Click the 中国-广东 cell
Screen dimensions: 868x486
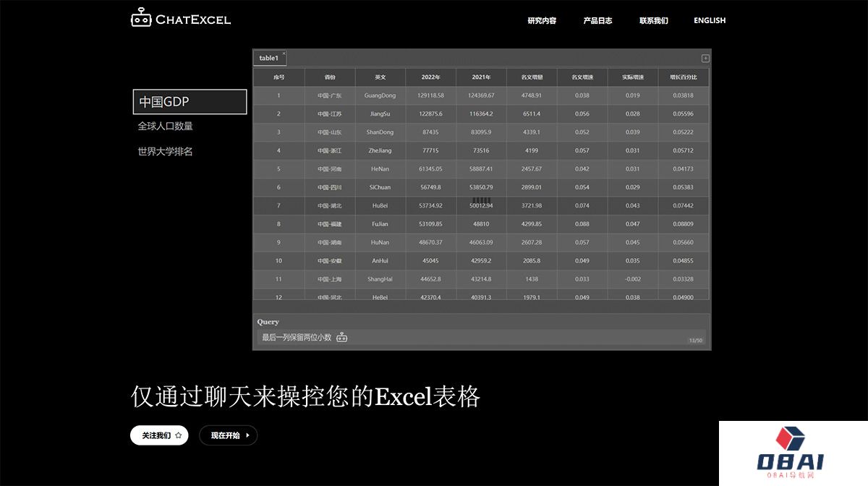330,95
